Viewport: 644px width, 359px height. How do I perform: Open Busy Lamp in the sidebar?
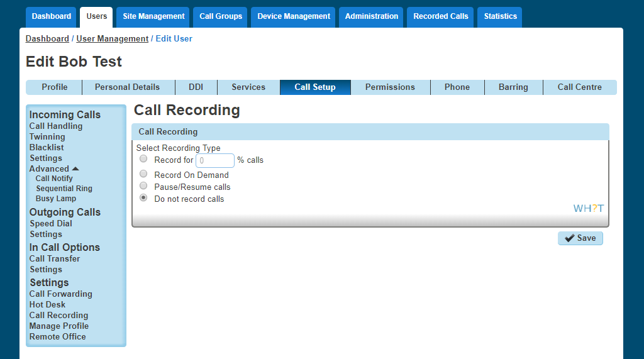tap(56, 199)
